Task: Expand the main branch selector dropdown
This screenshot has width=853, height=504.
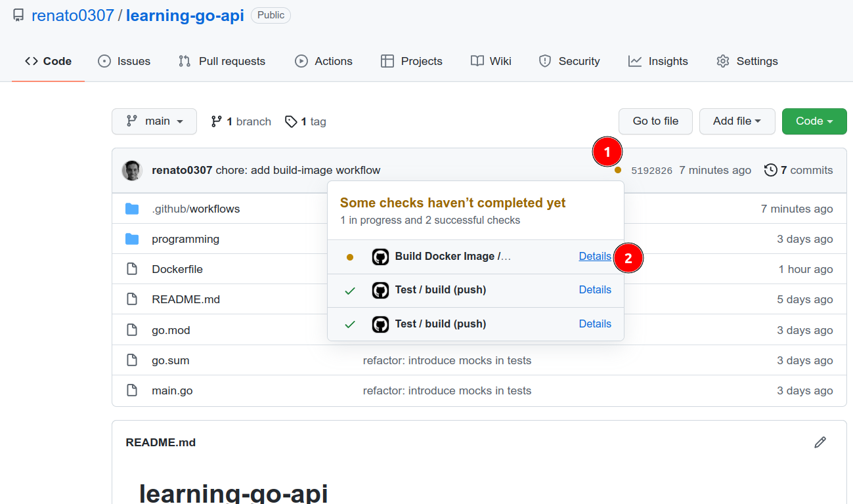Action: tap(154, 121)
